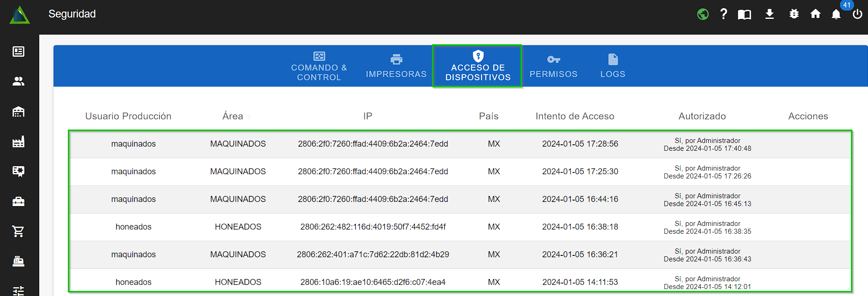Open the help question mark icon
The width and height of the screenshot is (868, 296).
click(724, 14)
